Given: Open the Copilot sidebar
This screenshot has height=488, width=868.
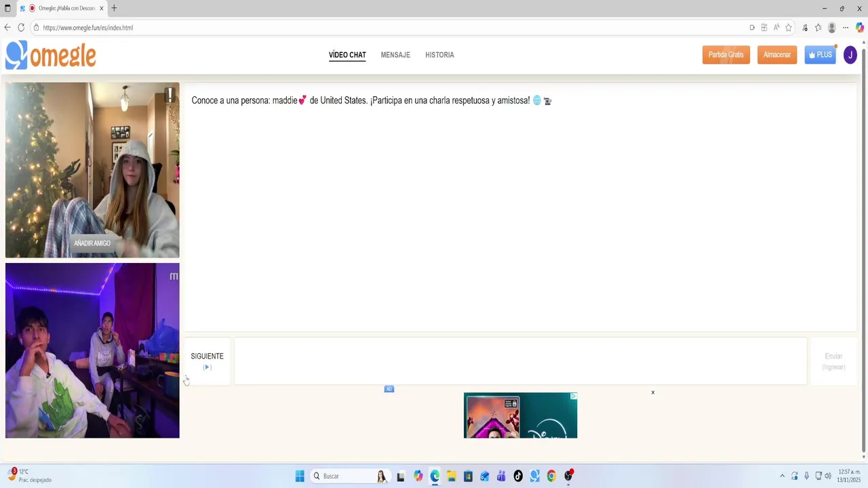Looking at the screenshot, I should click(860, 28).
